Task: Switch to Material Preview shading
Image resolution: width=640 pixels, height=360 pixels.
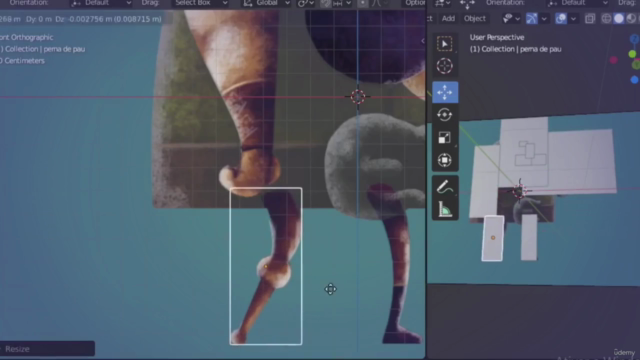Action: click(x=631, y=19)
